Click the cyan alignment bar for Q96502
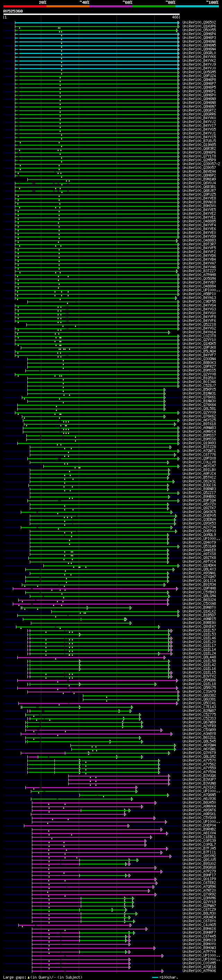Screen dimensions: 222x980 pos(97,23)
